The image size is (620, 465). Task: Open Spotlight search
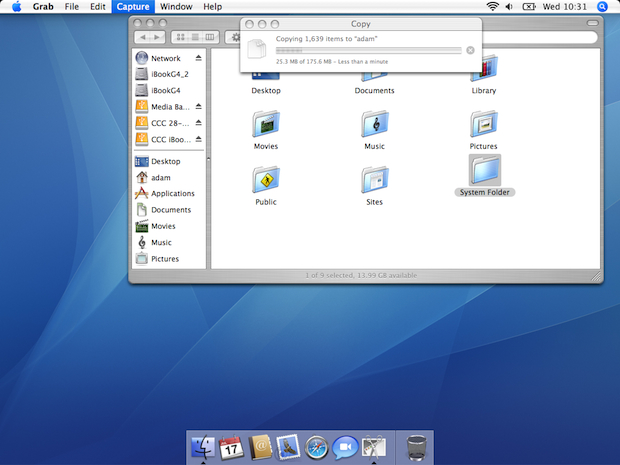point(602,7)
